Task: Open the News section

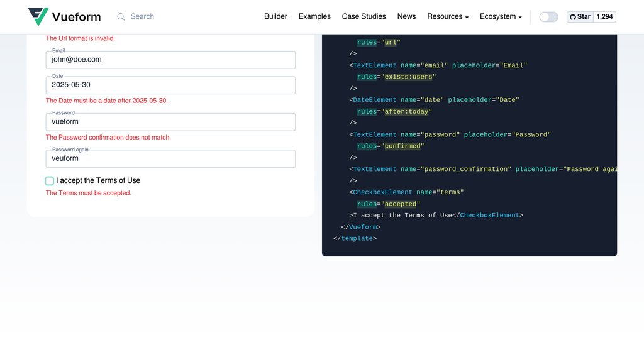Action: (406, 17)
